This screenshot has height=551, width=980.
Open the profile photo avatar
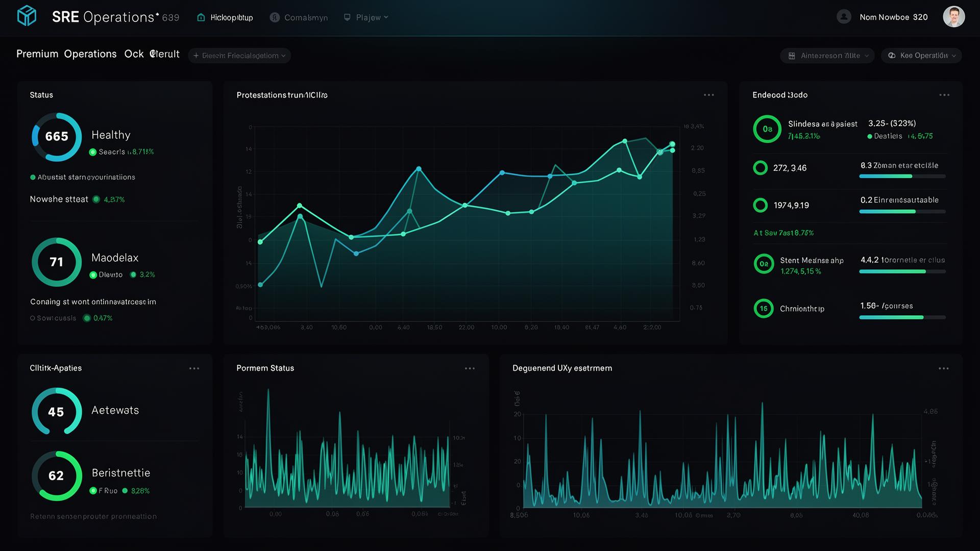953,17
